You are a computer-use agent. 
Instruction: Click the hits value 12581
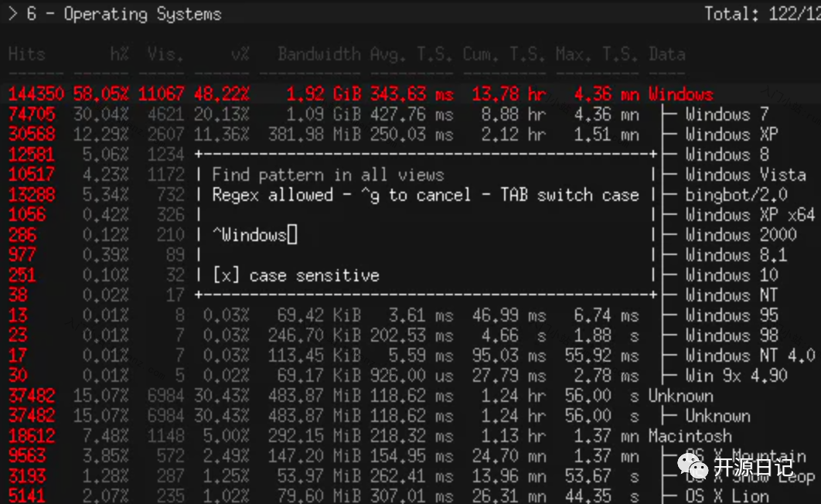(32, 155)
